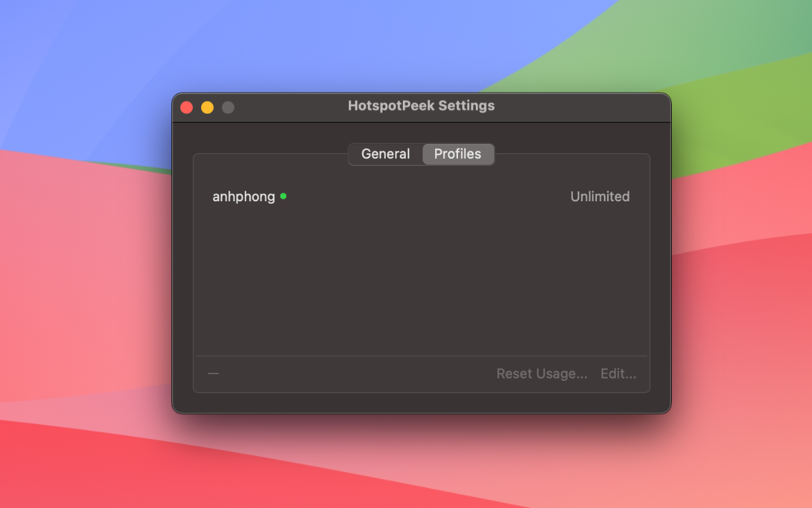Click Reset Usage for the selected profile
The width and height of the screenshot is (812, 508).
point(542,373)
